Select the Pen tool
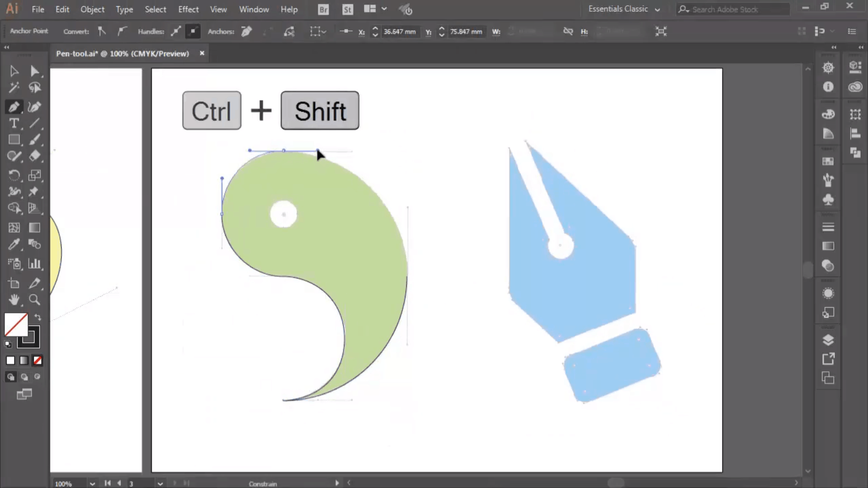 pyautogui.click(x=14, y=107)
